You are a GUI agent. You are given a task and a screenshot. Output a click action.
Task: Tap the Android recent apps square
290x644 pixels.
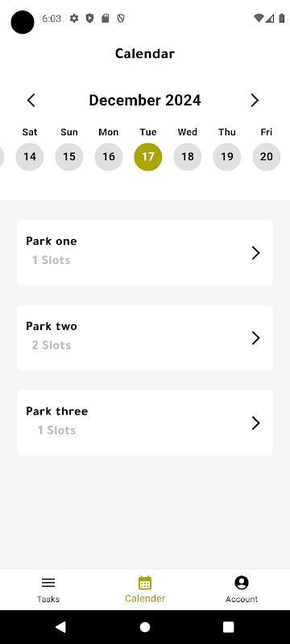pyautogui.click(x=229, y=627)
